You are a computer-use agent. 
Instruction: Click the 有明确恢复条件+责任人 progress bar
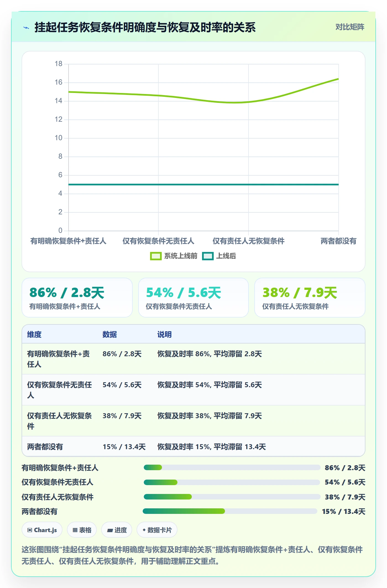coord(232,467)
